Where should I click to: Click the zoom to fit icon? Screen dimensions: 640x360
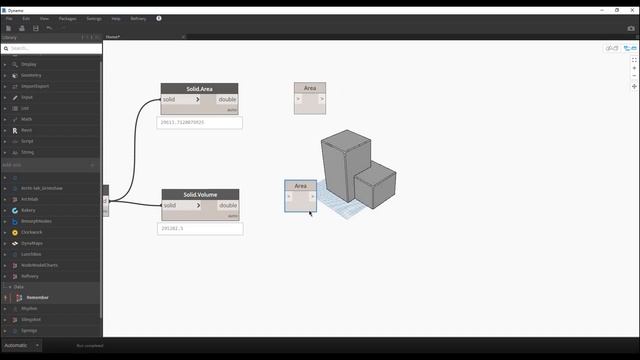click(x=634, y=60)
